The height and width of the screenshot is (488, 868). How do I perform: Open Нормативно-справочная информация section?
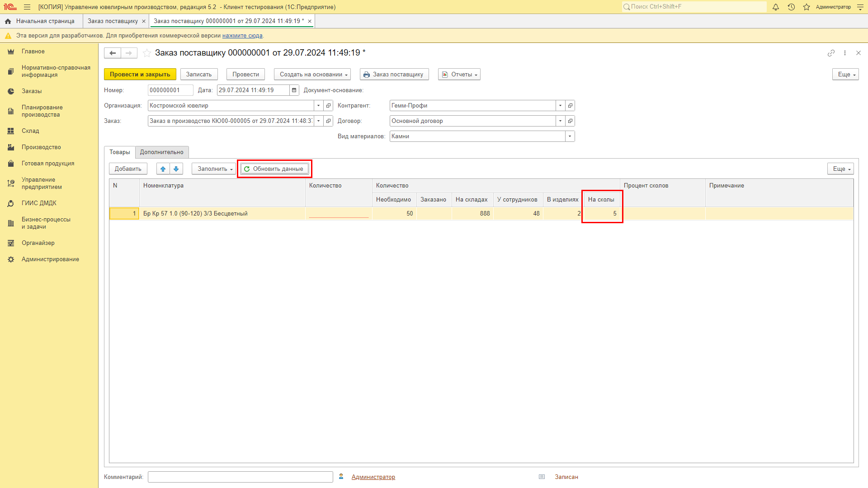pos(49,71)
